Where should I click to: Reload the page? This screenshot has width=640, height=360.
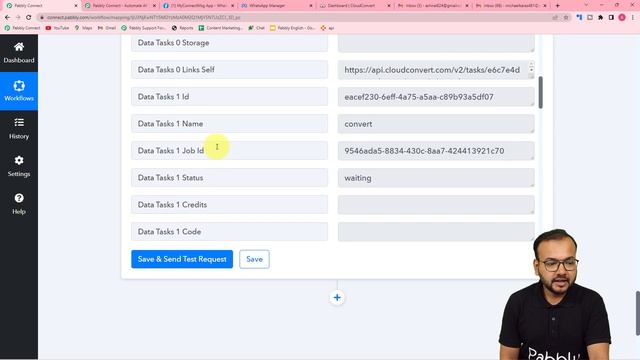(29, 18)
